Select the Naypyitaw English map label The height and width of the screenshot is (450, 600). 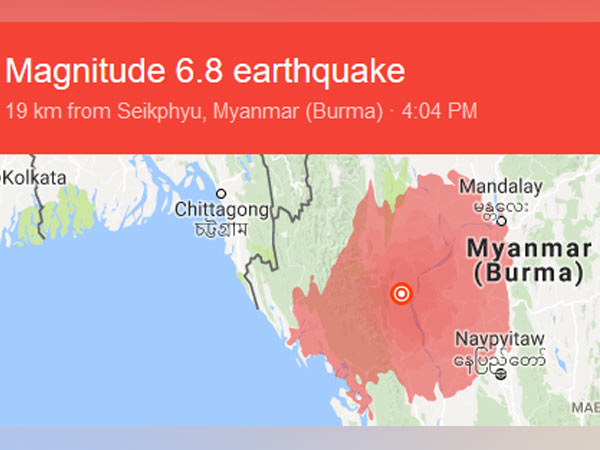pos(498,339)
